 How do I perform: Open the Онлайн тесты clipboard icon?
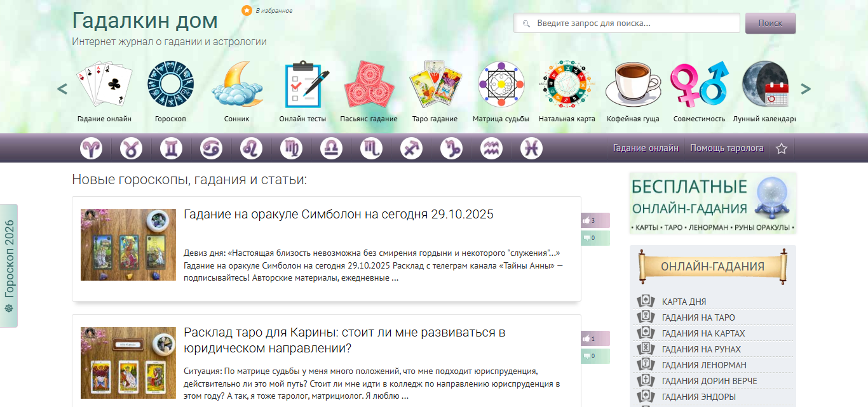point(307,85)
